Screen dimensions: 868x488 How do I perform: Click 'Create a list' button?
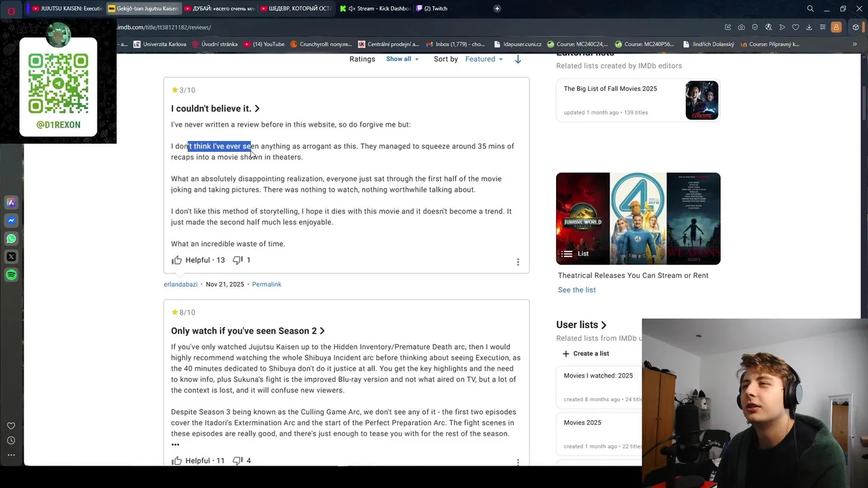tap(586, 354)
